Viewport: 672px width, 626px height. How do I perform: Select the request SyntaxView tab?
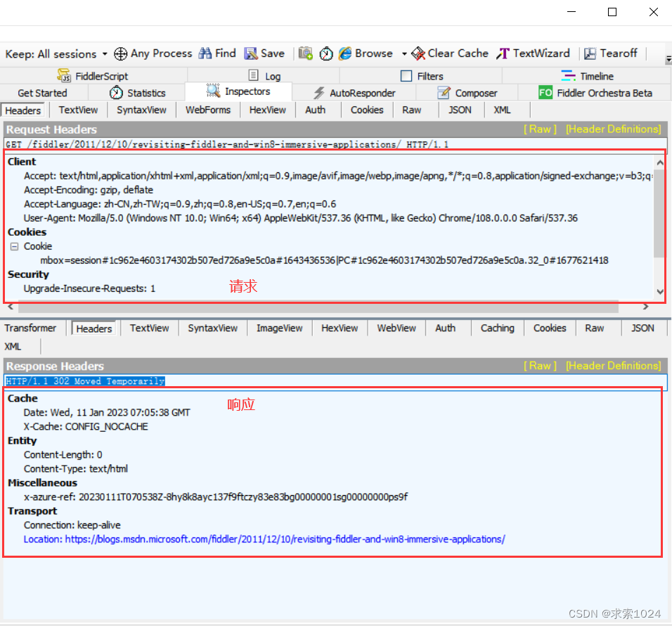click(141, 110)
